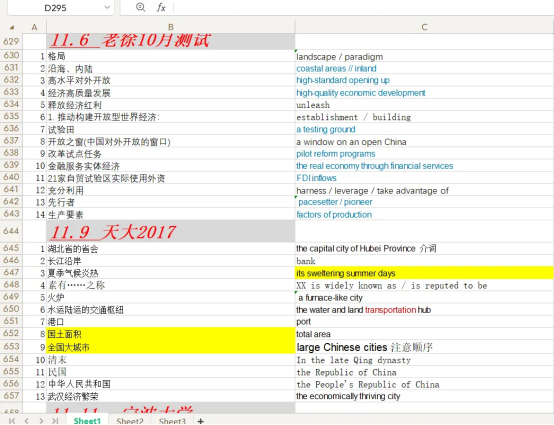
Task: Add a new sheet with plus icon
Action: tap(201, 421)
